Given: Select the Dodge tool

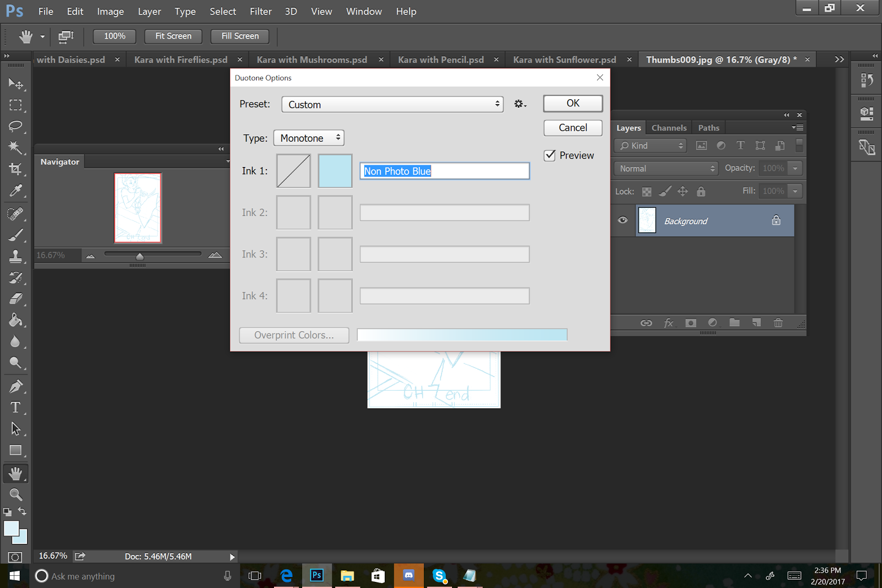Looking at the screenshot, I should [15, 363].
